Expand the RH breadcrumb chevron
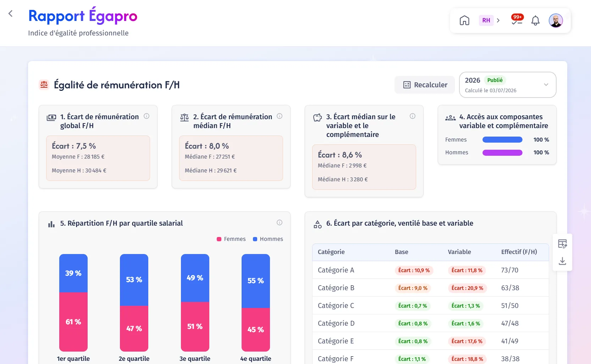The image size is (591, 364). [x=498, y=21]
